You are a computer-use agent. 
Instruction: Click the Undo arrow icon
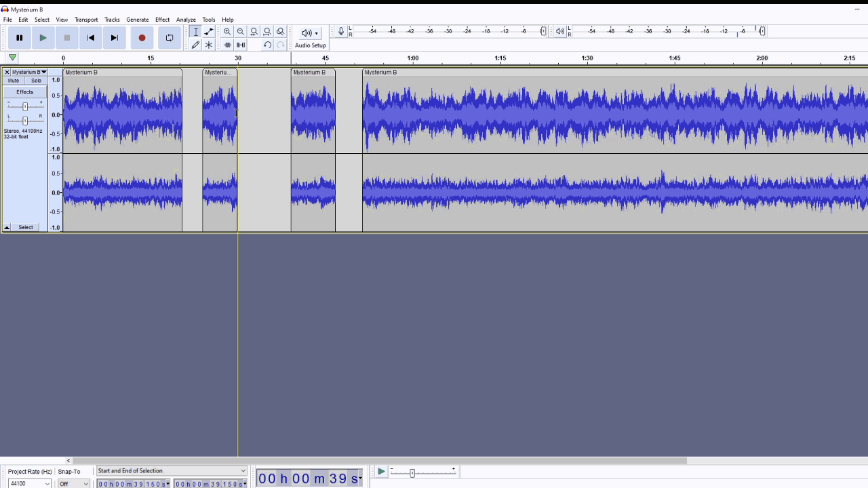tap(267, 45)
